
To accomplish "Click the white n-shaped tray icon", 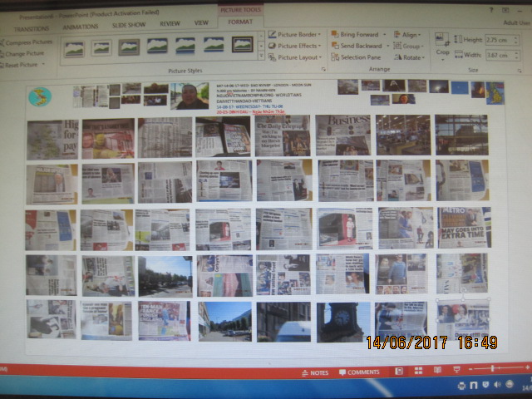I will click(474, 385).
